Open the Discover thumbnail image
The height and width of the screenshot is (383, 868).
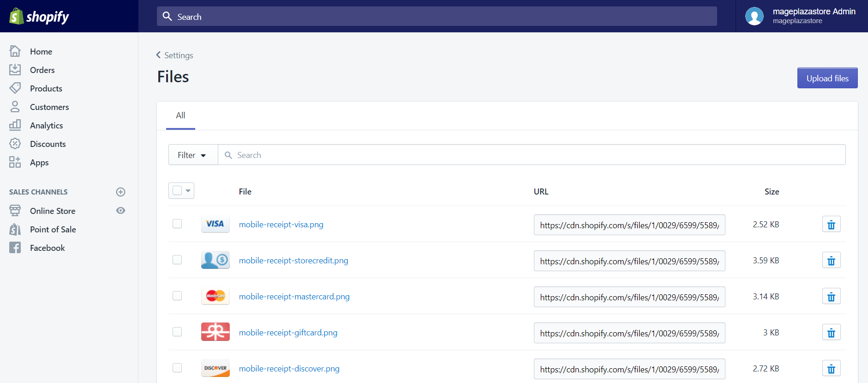coord(216,368)
